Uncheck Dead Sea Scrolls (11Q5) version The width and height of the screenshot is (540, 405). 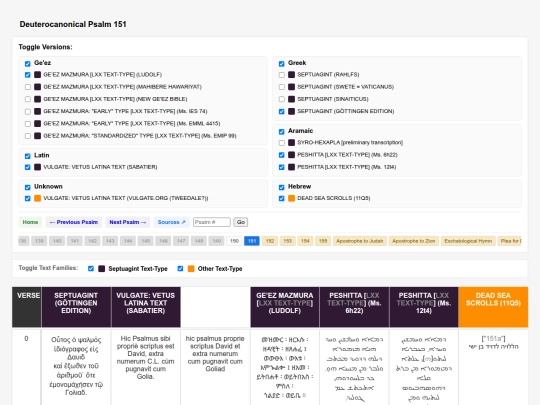point(281,198)
